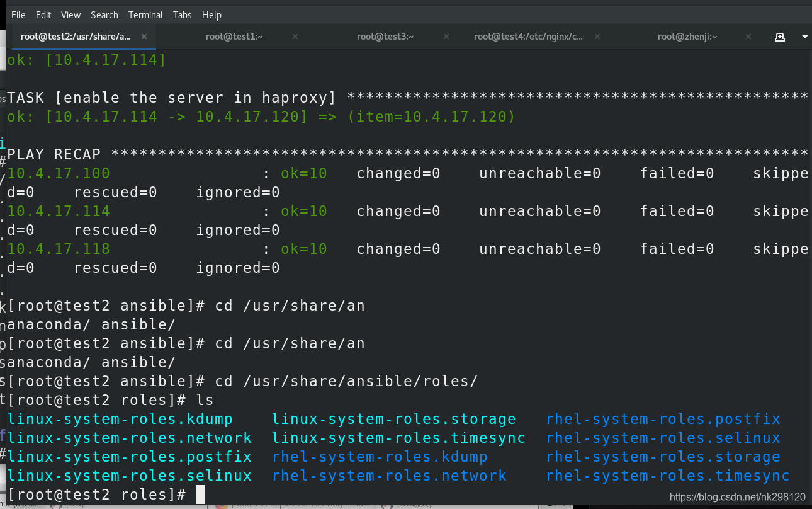Viewport: 812px width, 509px height.
Task: Close the root@test4 tab
Action: click(x=597, y=37)
